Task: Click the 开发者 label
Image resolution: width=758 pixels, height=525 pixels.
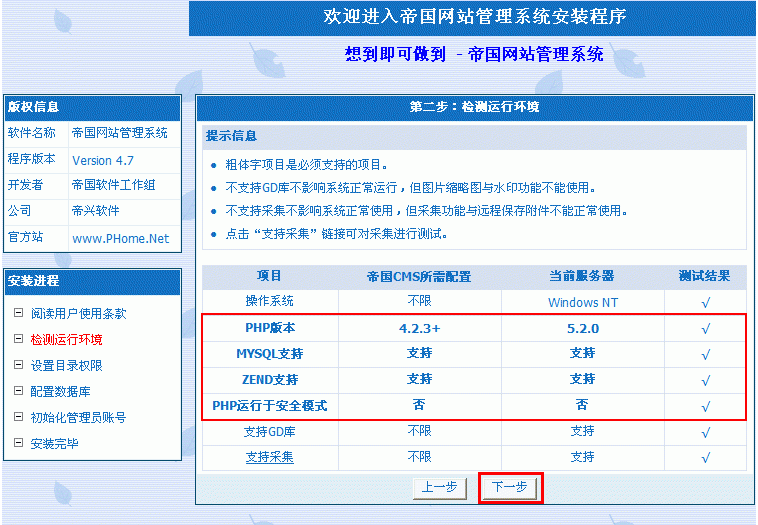Action: click(26, 185)
